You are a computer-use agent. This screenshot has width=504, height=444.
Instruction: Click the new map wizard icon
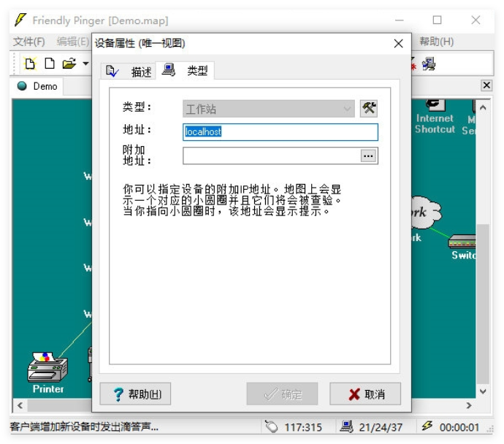coord(30,64)
